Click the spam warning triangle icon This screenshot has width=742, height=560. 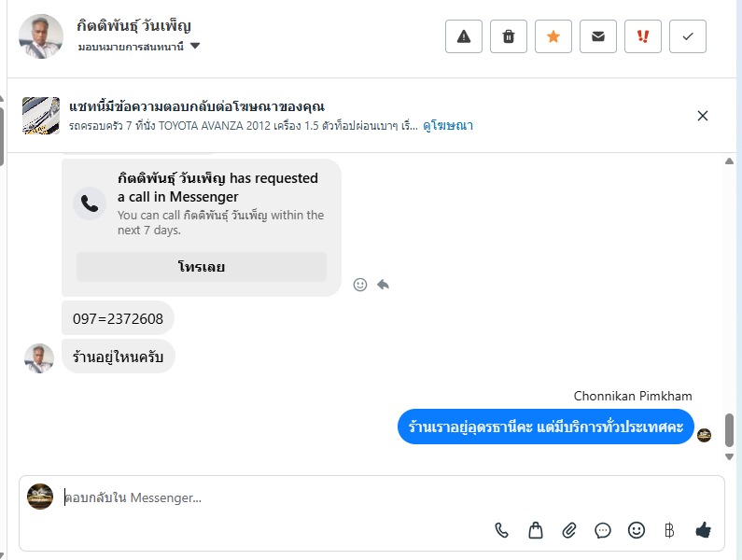point(464,36)
